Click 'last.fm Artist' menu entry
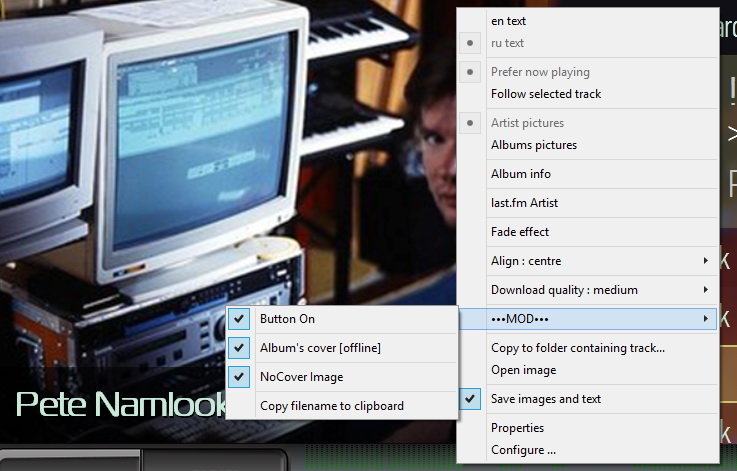Viewport: 737px width, 471px height. point(588,203)
